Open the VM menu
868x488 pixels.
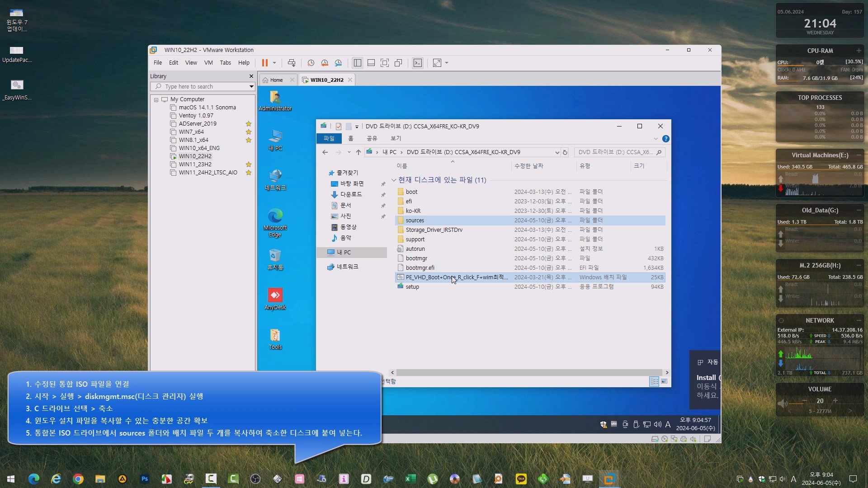point(208,63)
